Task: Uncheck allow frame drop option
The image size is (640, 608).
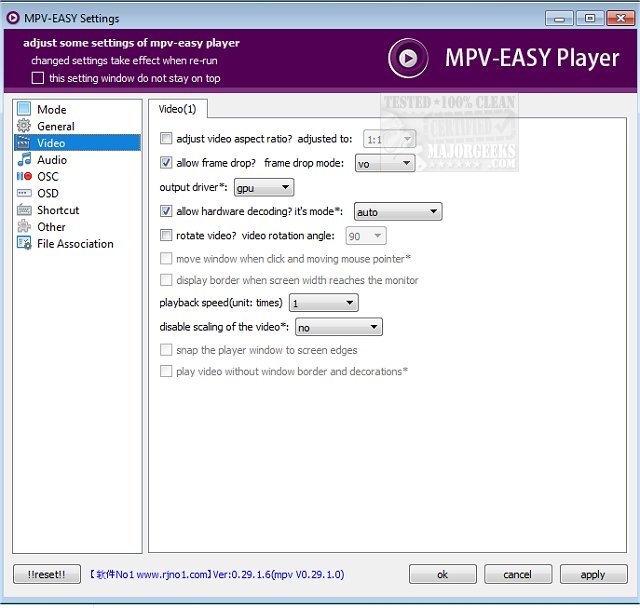Action: 166,162
